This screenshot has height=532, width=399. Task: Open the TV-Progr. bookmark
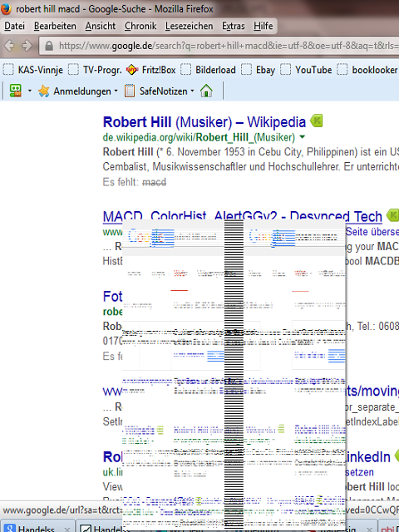point(95,70)
